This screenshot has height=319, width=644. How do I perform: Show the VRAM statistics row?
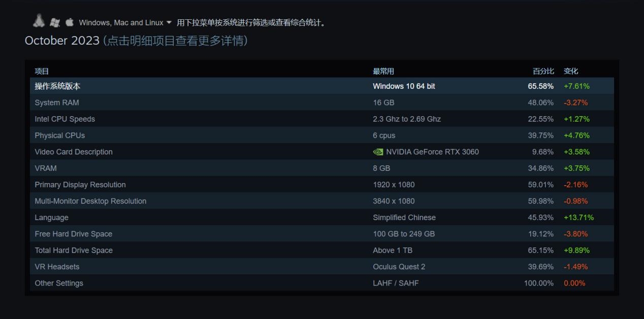(46, 168)
